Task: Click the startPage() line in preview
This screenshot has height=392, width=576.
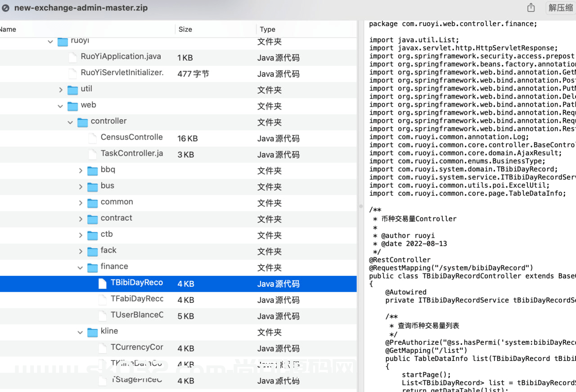Action: tap(426, 374)
